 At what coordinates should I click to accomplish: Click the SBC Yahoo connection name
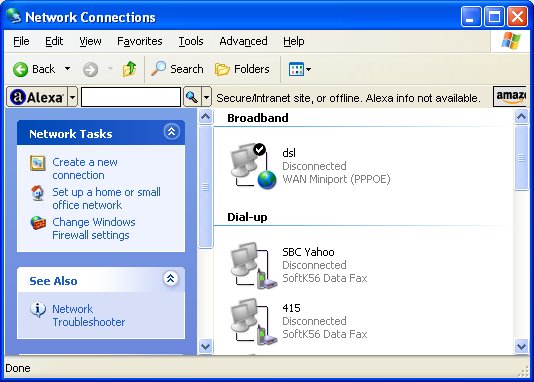(x=308, y=252)
